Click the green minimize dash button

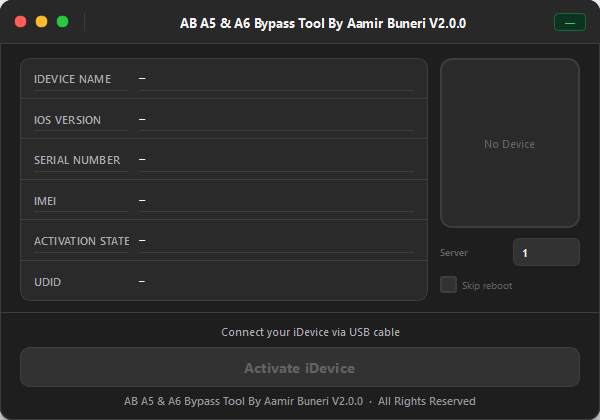click(x=570, y=23)
